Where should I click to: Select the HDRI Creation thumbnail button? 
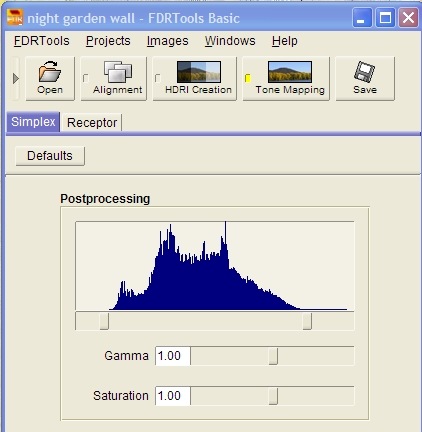point(199,72)
